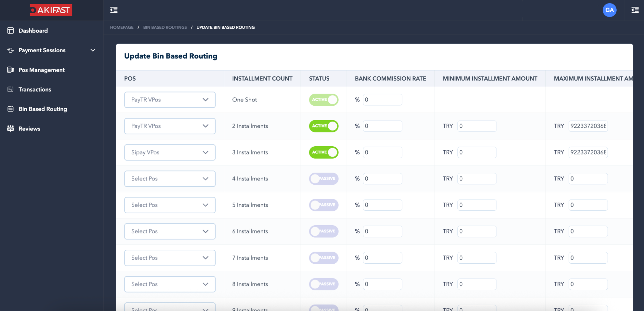Click the Pos Management sidebar icon

point(11,70)
